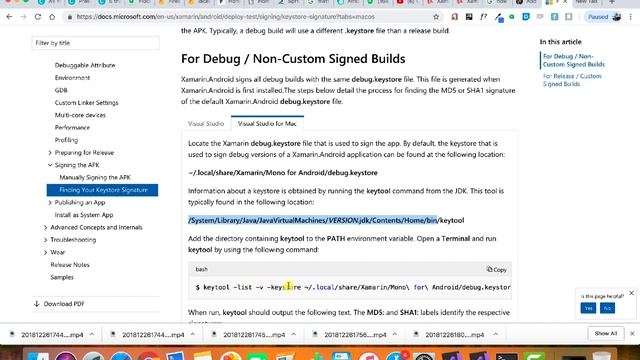This screenshot has width=640, height=360.
Task: Jump to For Debug / Non-Custom Signed Builds
Action: coord(573,60)
